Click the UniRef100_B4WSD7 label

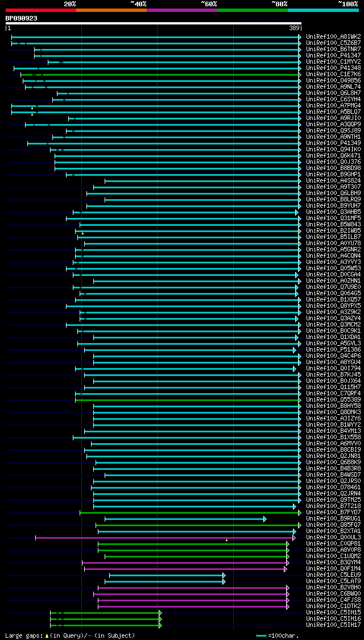point(333,476)
